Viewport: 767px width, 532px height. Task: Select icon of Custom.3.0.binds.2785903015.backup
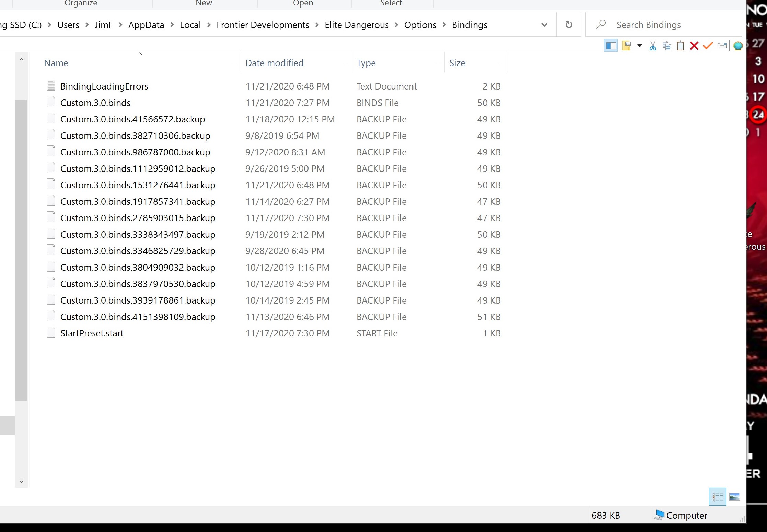[51, 217]
